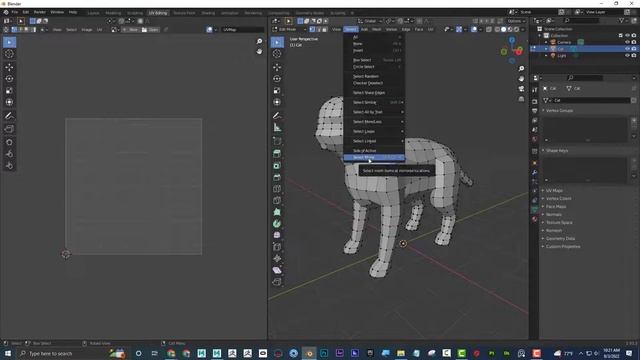The height and width of the screenshot is (360, 640).
Task: Select the Extrude Region tool
Action: 277,154
